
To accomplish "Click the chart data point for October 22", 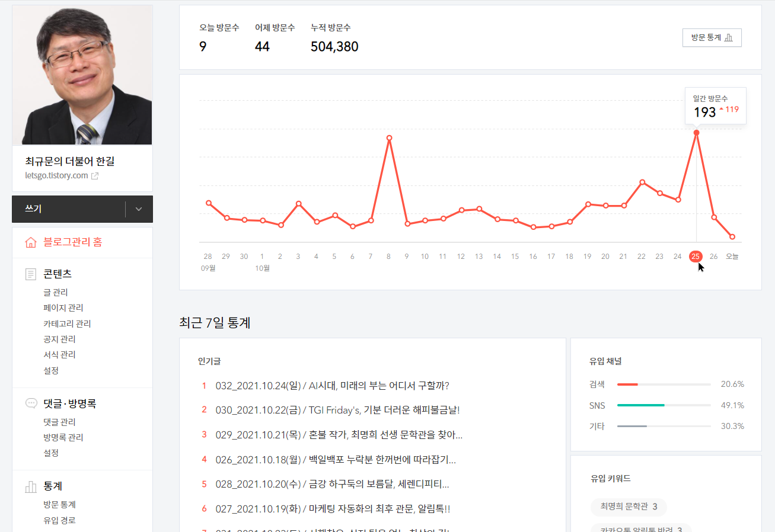I will tap(642, 182).
